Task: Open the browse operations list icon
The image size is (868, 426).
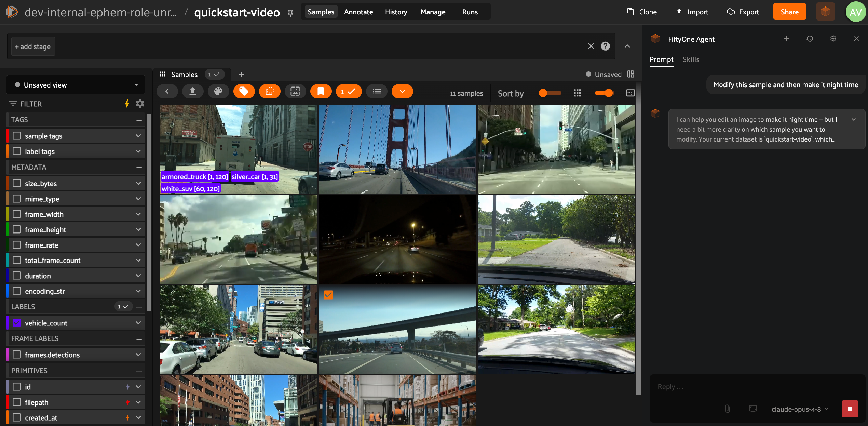Action: [x=377, y=91]
